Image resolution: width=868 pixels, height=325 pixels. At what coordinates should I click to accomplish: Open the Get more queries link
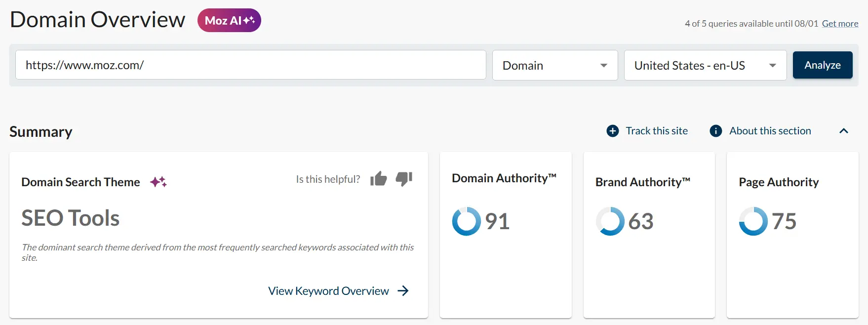point(840,24)
